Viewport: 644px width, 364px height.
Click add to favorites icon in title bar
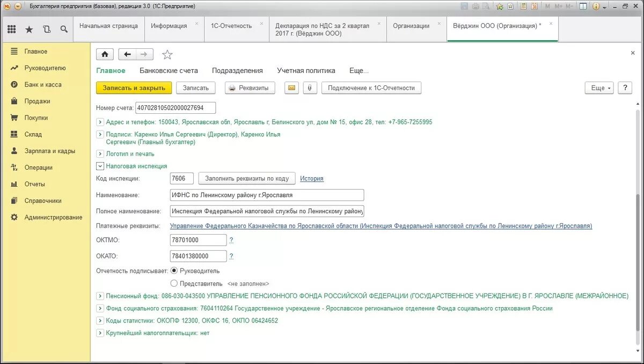click(500, 6)
